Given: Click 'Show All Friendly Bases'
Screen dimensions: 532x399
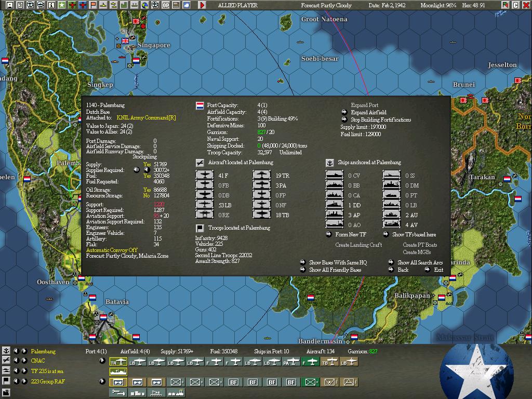Looking at the screenshot, I should (x=335, y=270).
